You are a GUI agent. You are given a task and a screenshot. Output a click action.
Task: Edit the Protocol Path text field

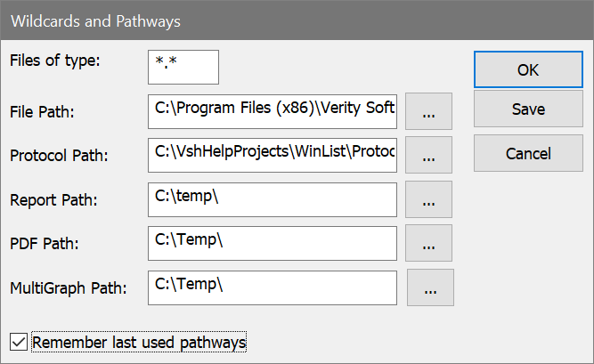[273, 155]
